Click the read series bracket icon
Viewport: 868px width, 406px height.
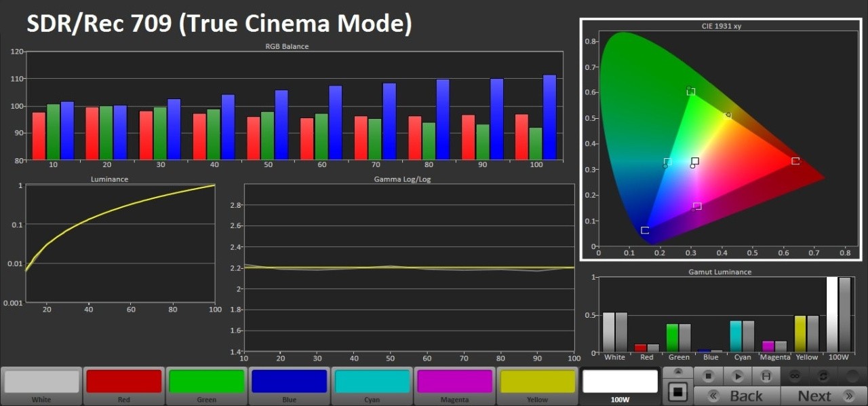point(766,375)
